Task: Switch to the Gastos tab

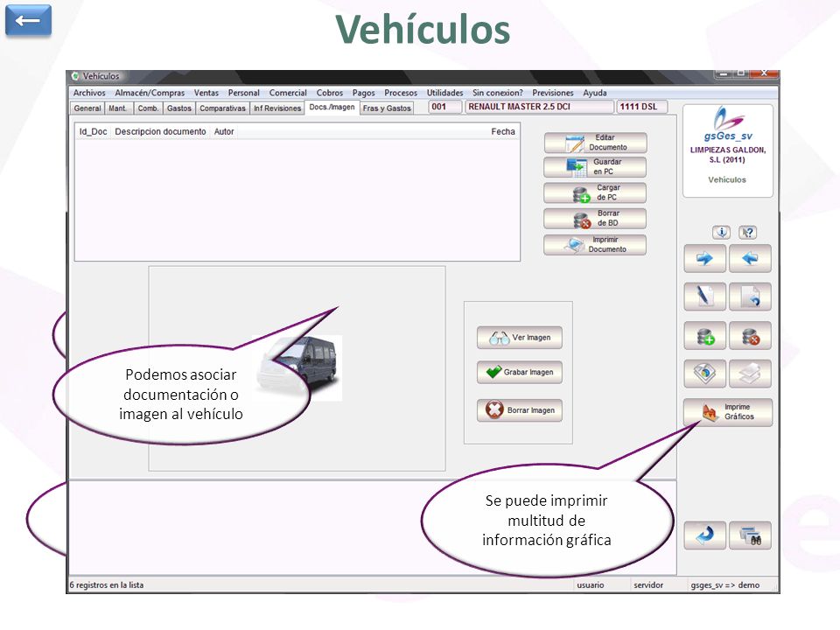Action: click(178, 108)
